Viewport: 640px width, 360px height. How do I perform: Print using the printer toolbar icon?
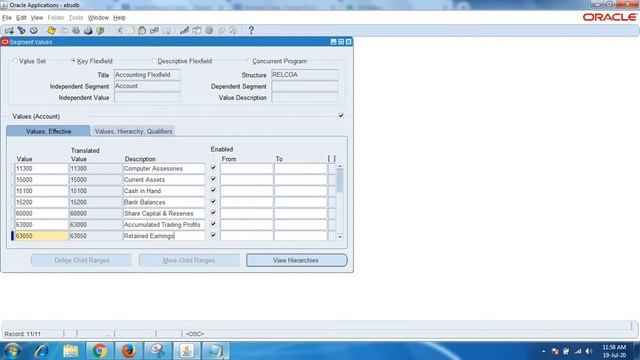(88, 31)
